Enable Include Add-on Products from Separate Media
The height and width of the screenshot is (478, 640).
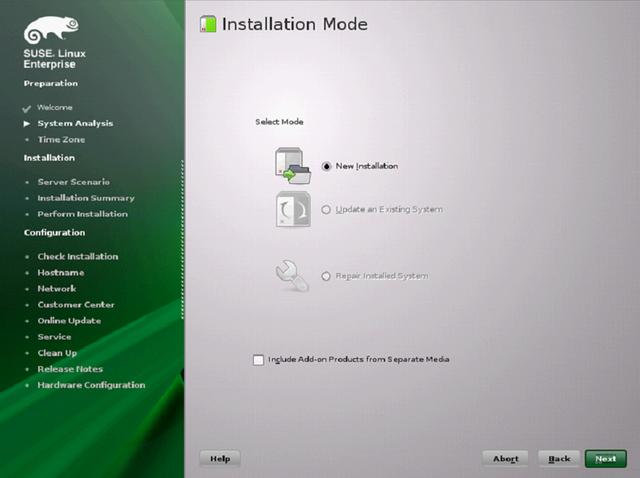click(x=258, y=360)
